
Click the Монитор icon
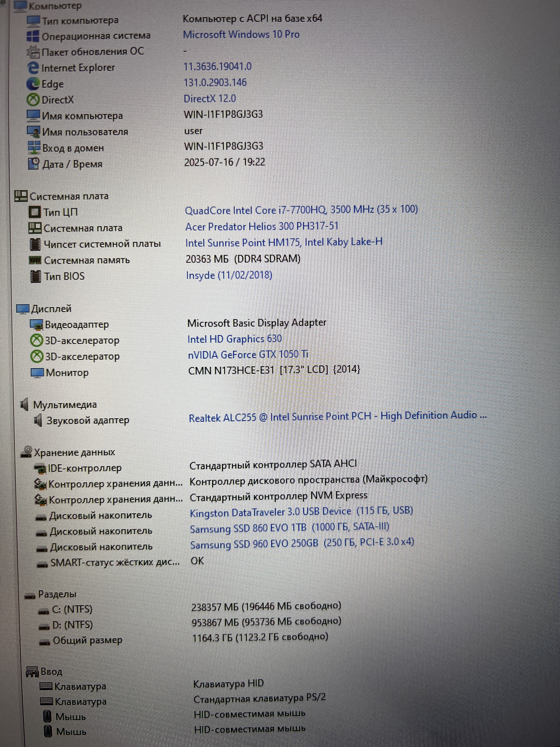point(37,373)
